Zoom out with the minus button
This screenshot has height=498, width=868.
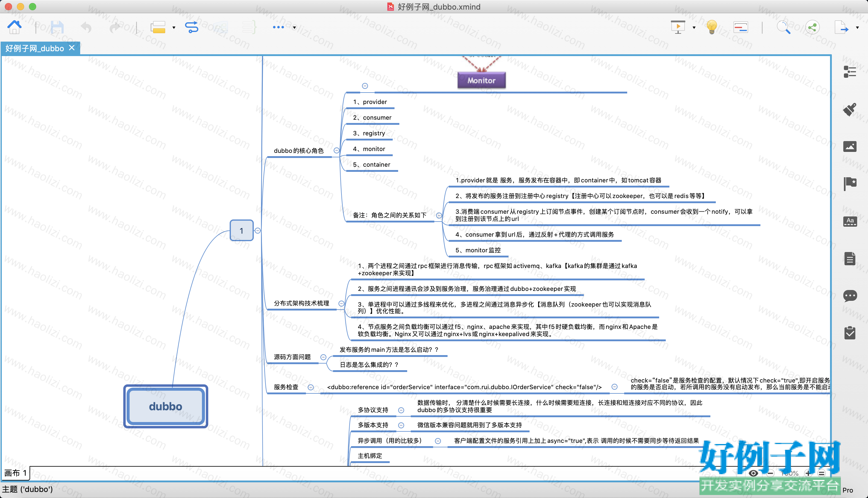(770, 473)
